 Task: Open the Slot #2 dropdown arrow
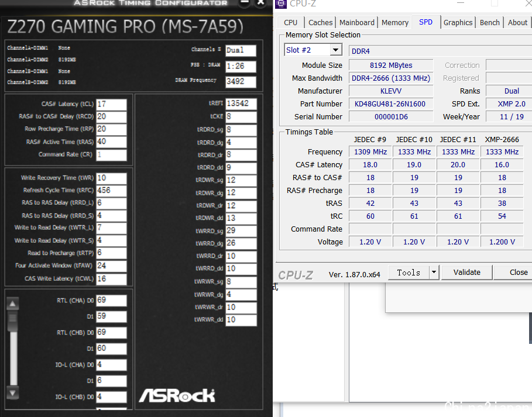pos(335,50)
